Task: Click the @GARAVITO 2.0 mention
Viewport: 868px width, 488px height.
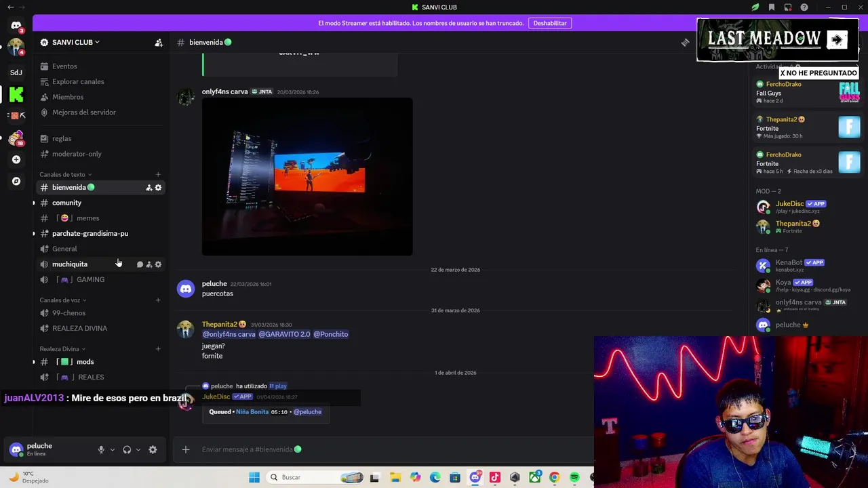Action: [x=284, y=334]
